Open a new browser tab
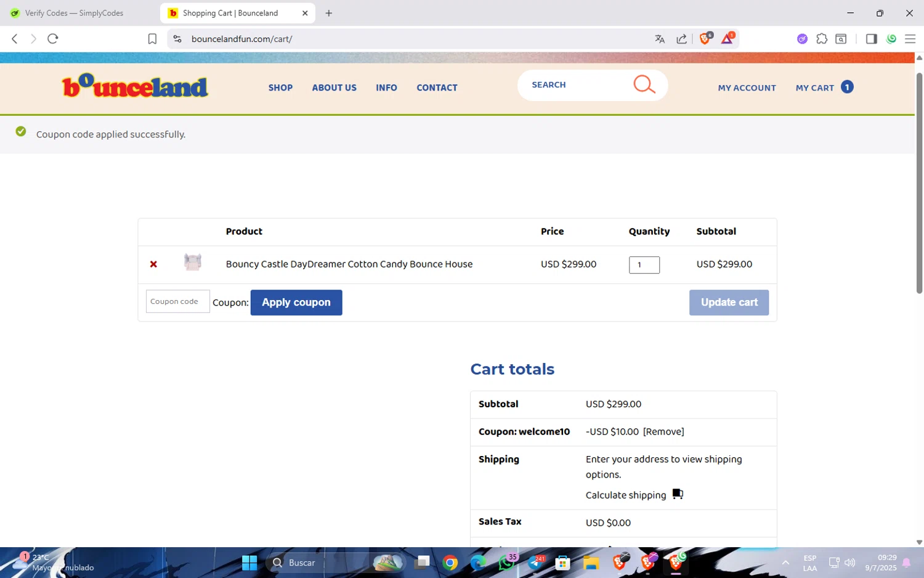 (329, 13)
